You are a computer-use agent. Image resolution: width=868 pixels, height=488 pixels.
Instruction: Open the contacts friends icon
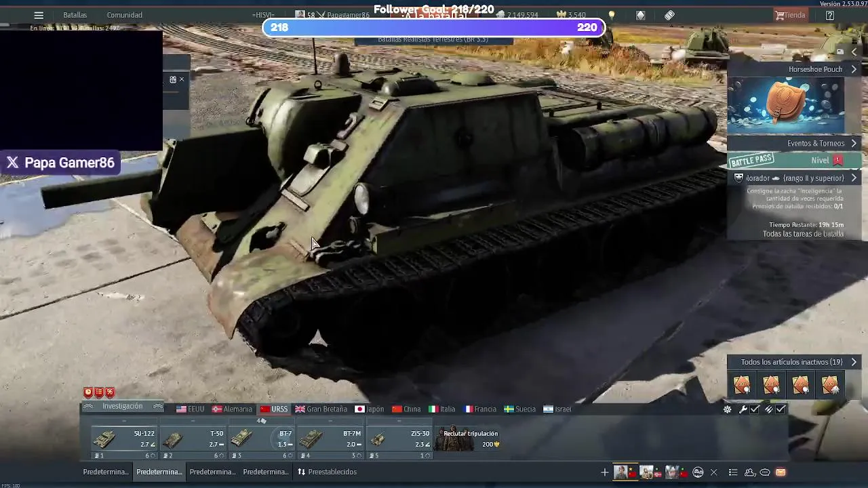pos(750,472)
